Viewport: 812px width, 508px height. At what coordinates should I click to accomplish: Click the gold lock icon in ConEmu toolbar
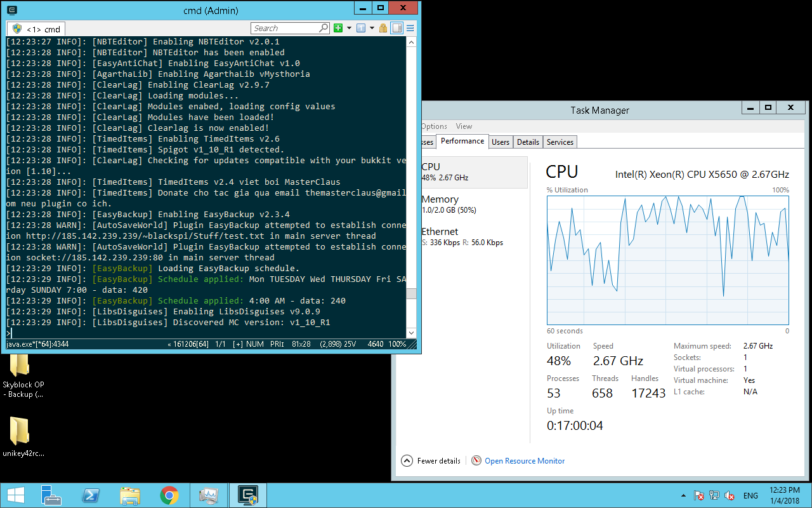coord(383,28)
